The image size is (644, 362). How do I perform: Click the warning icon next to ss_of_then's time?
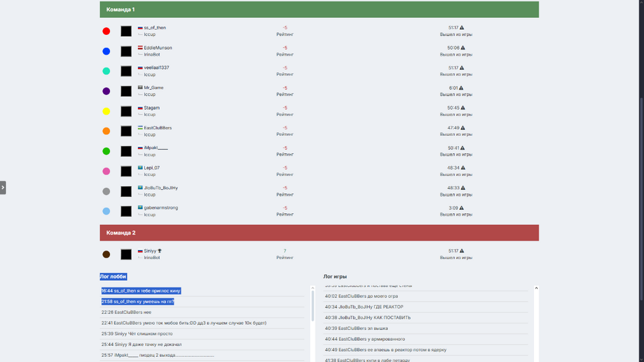pos(462,28)
